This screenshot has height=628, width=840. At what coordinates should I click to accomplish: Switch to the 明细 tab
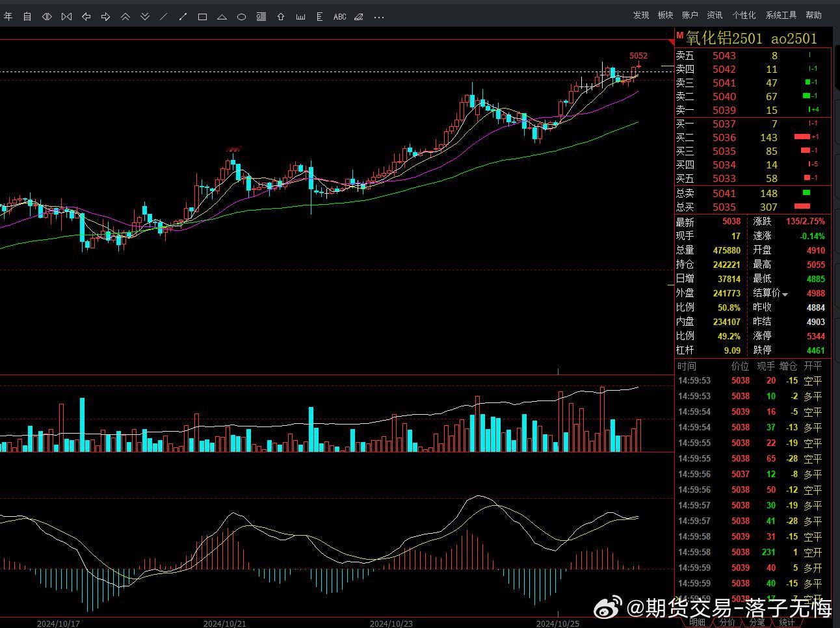(x=697, y=622)
